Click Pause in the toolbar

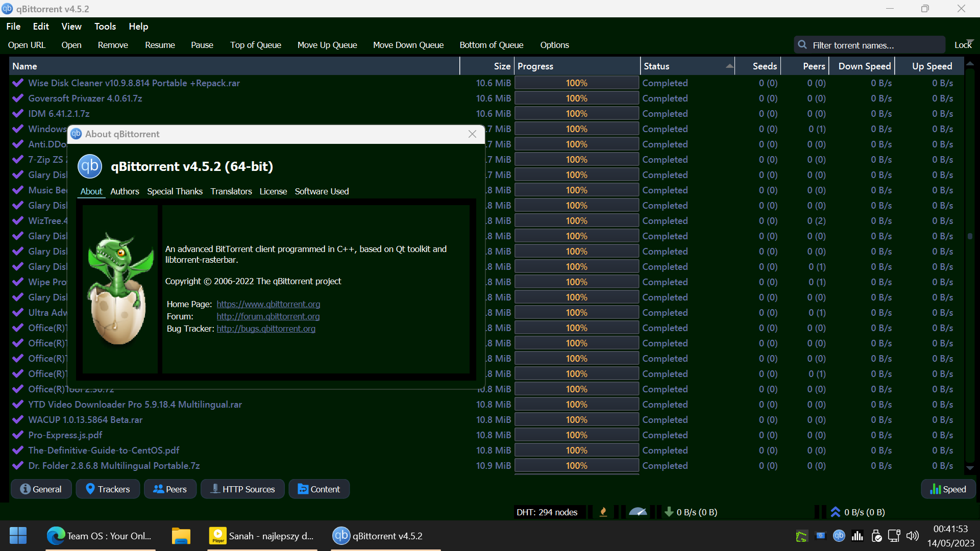pyautogui.click(x=202, y=45)
